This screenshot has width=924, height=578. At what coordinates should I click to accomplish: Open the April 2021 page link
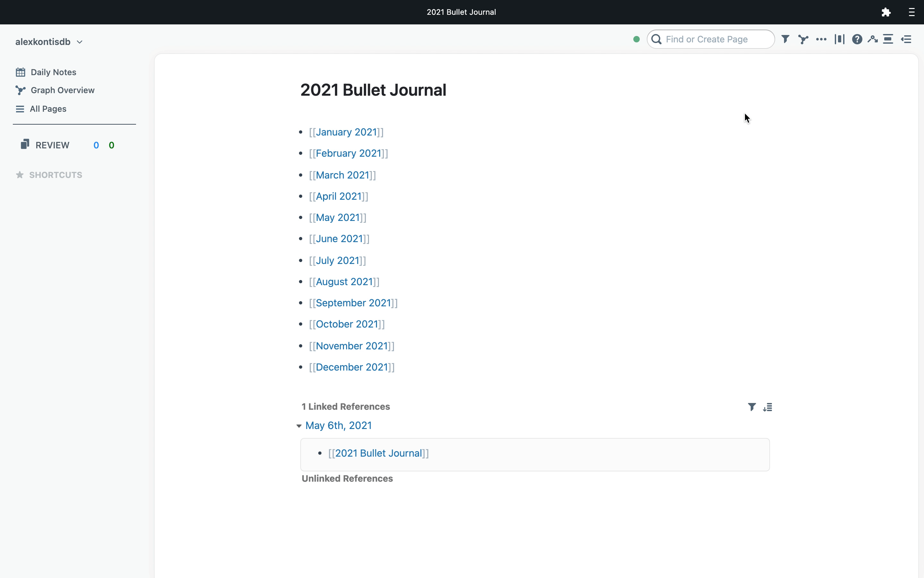(x=339, y=196)
